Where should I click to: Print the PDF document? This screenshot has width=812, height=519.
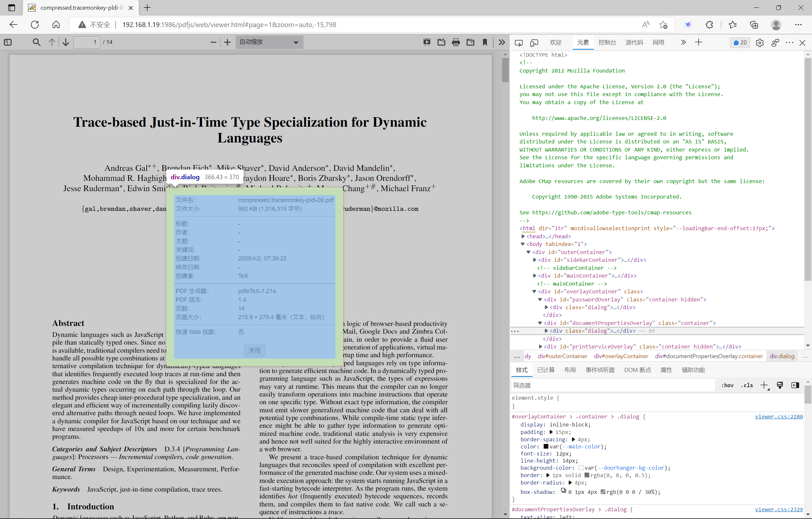(456, 42)
